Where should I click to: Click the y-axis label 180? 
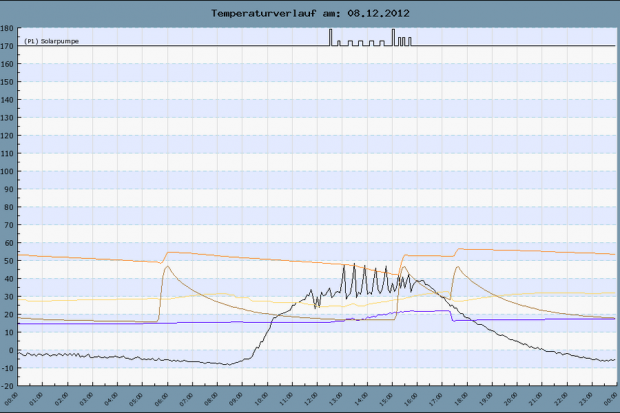click(7, 28)
